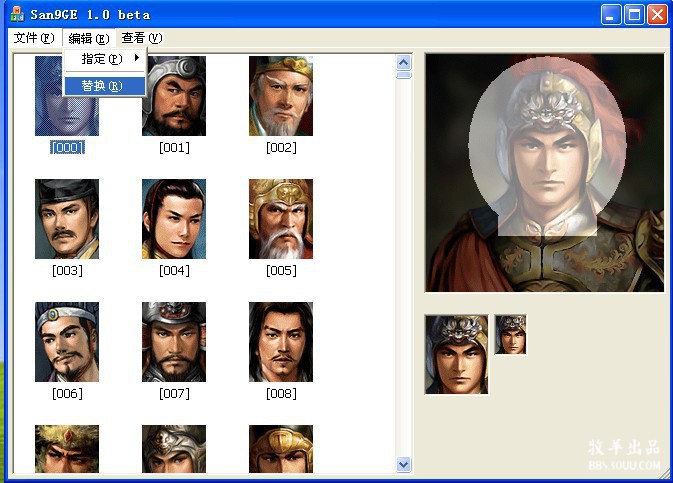Select portrait thumbnail [002]
Screen dimensions: 673x483
click(281, 96)
